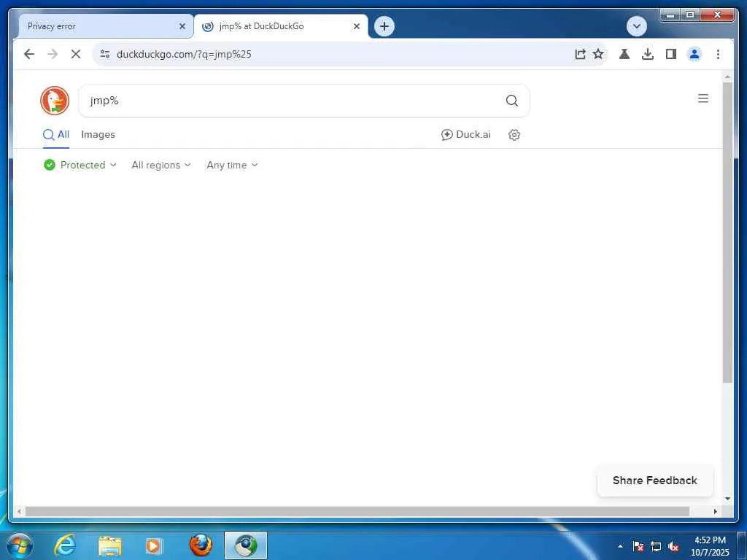747x560 pixels.
Task: Switch to Images results tab
Action: [x=98, y=135]
